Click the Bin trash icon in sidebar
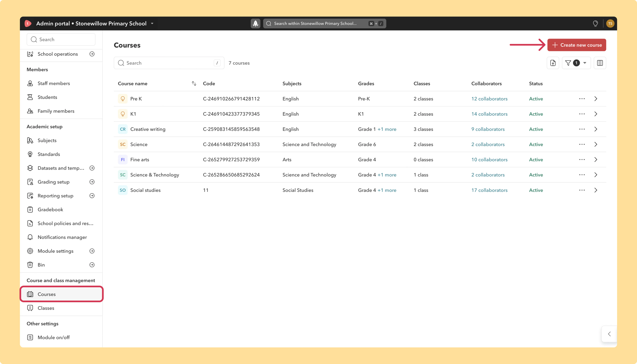Image resolution: width=637 pixels, height=364 pixels. [30, 265]
